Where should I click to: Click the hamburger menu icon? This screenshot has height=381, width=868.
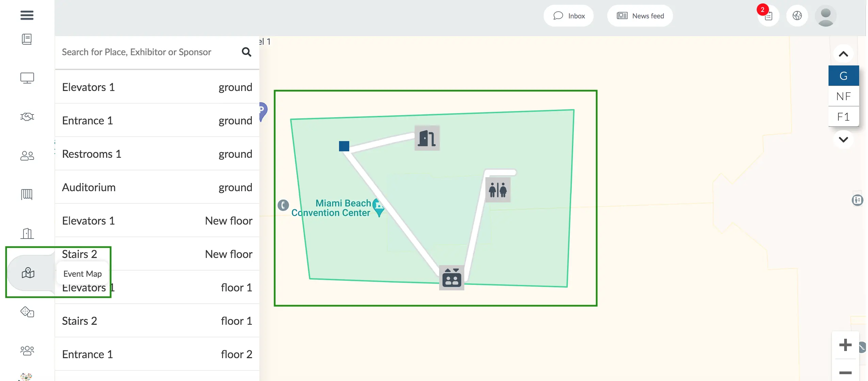(x=27, y=15)
